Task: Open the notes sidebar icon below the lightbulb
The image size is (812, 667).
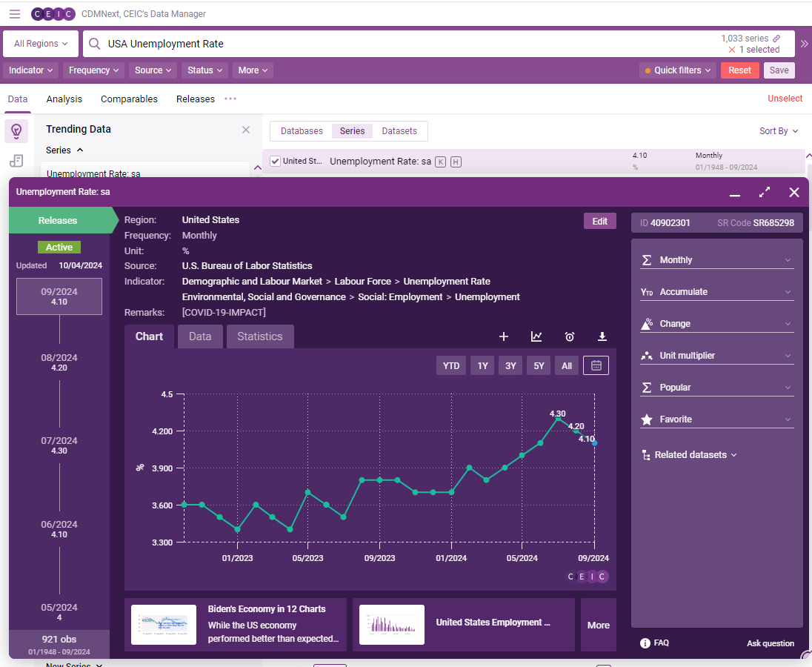Action: pyautogui.click(x=16, y=161)
